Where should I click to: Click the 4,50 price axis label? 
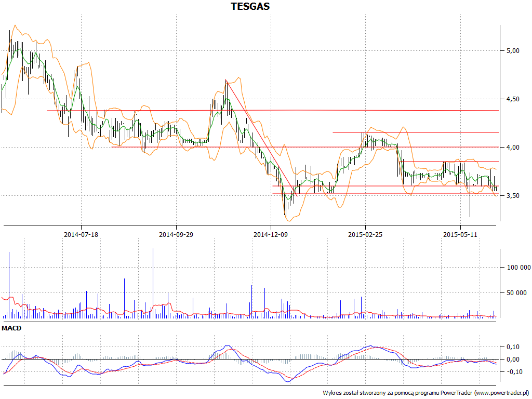click(x=513, y=99)
